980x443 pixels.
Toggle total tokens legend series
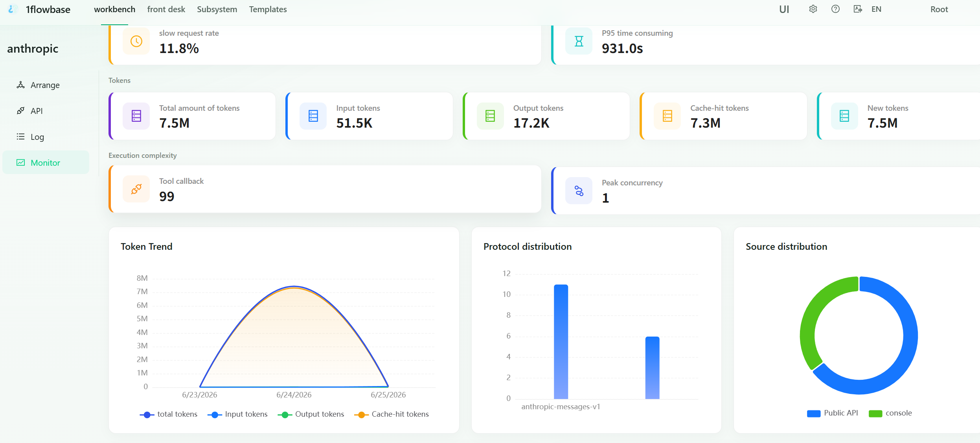coord(169,414)
